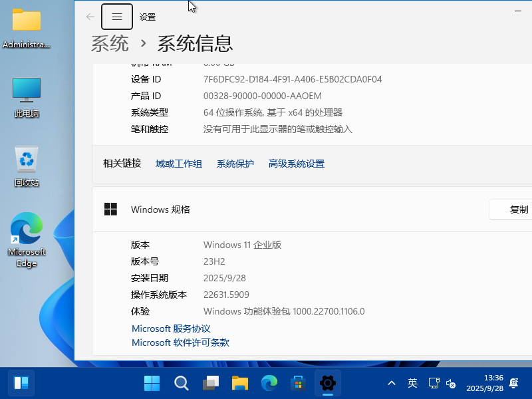Open 高级系统设置 link
532x399 pixels.
click(x=296, y=163)
